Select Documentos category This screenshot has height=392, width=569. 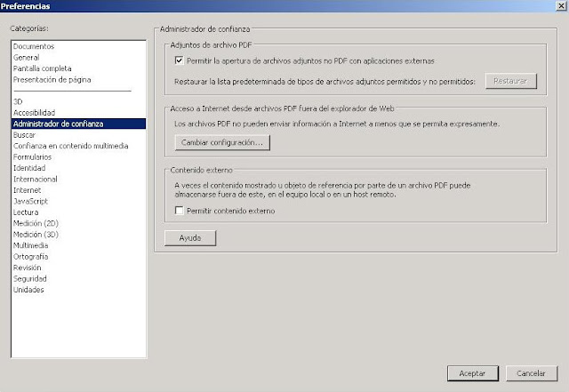coord(34,46)
